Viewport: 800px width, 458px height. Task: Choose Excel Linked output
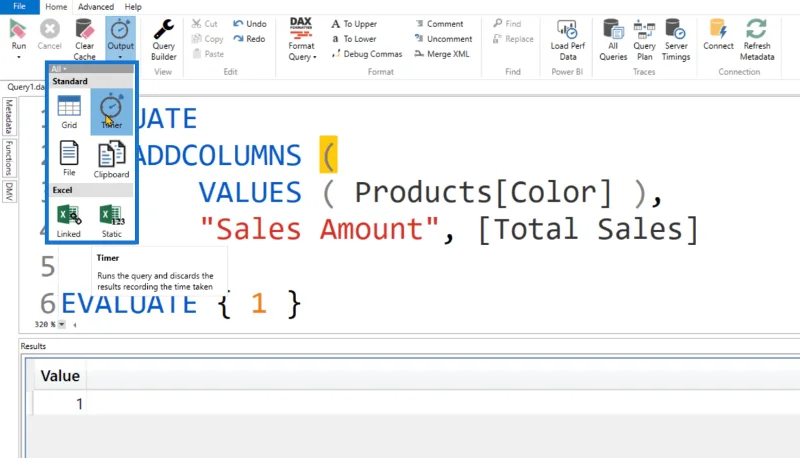(68, 221)
